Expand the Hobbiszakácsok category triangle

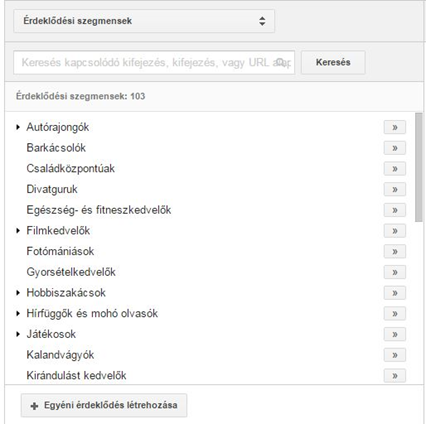tap(18, 293)
